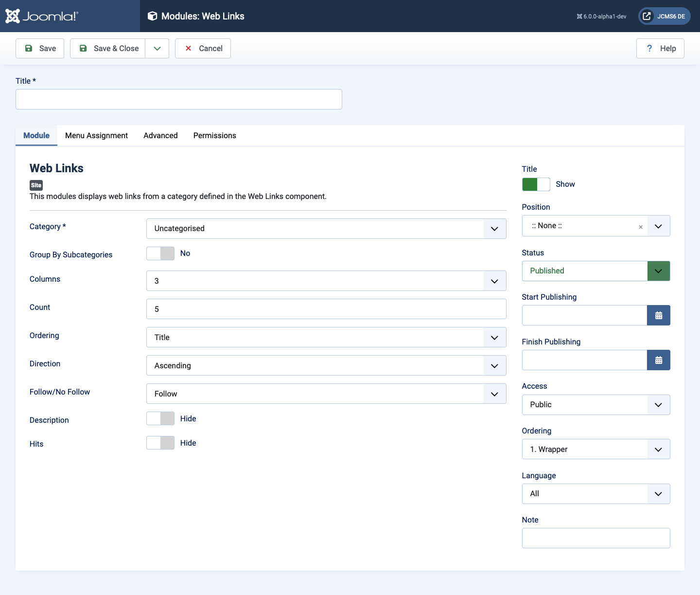Click the Cancel button
Image resolution: width=700 pixels, height=595 pixels.
tap(203, 48)
